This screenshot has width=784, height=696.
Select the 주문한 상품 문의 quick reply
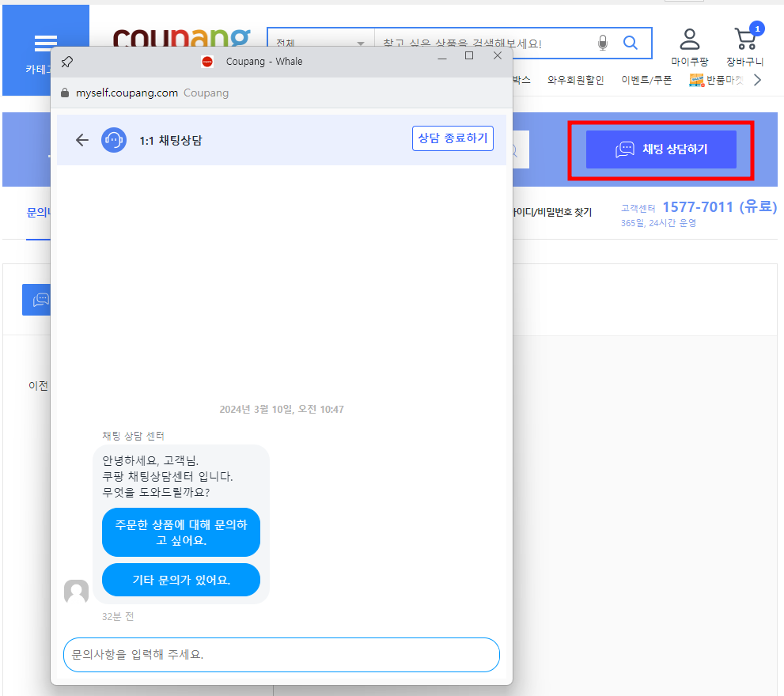tap(180, 531)
